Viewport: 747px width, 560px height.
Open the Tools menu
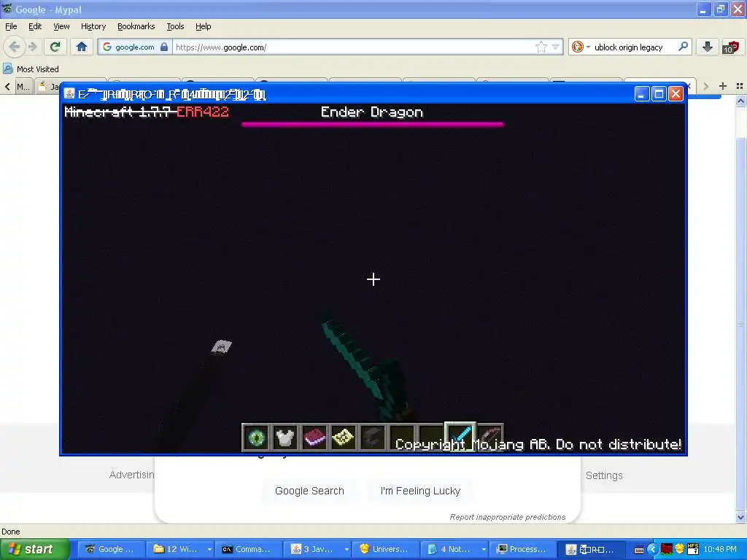coord(175,26)
